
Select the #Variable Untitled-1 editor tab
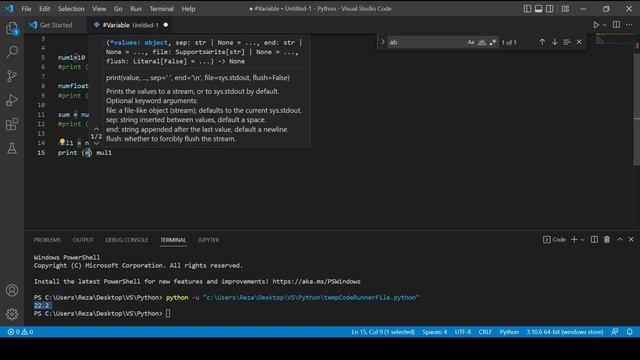tap(130, 25)
